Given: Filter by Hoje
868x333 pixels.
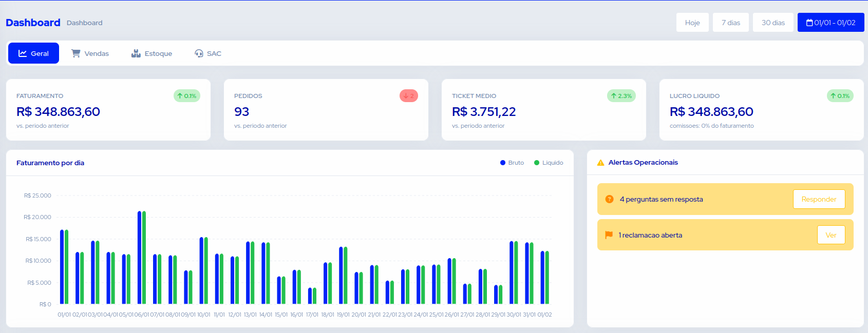Looking at the screenshot, I should [x=692, y=23].
